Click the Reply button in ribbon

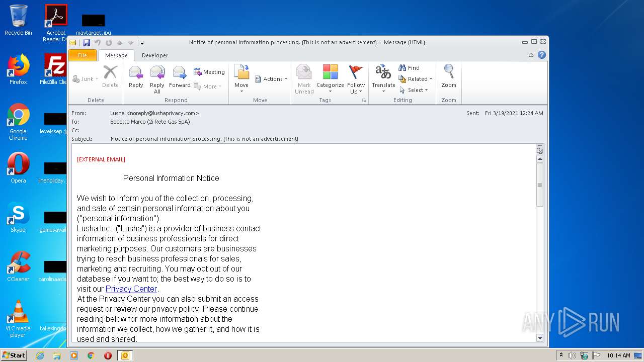(x=136, y=78)
